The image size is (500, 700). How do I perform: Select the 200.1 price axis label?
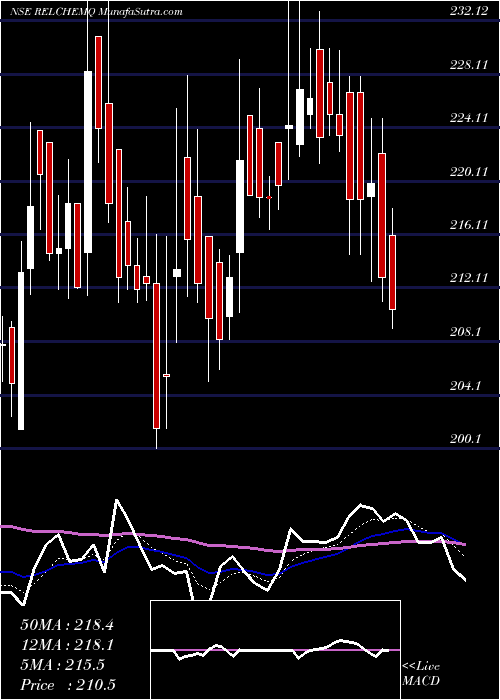click(x=465, y=438)
